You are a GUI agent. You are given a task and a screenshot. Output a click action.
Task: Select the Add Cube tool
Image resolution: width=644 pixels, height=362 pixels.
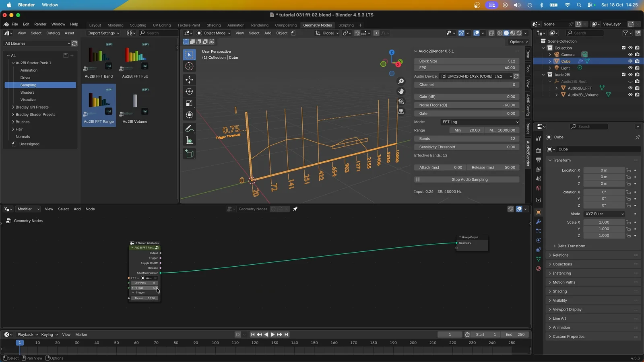pyautogui.click(x=189, y=153)
